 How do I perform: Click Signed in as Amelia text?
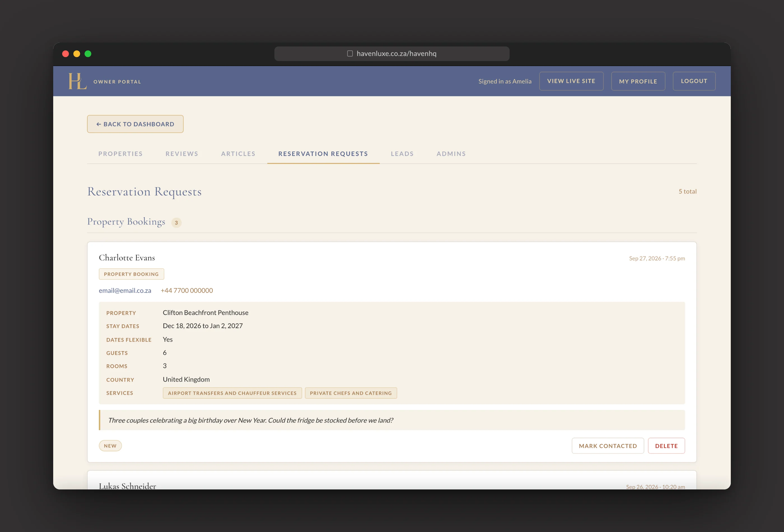tap(505, 81)
